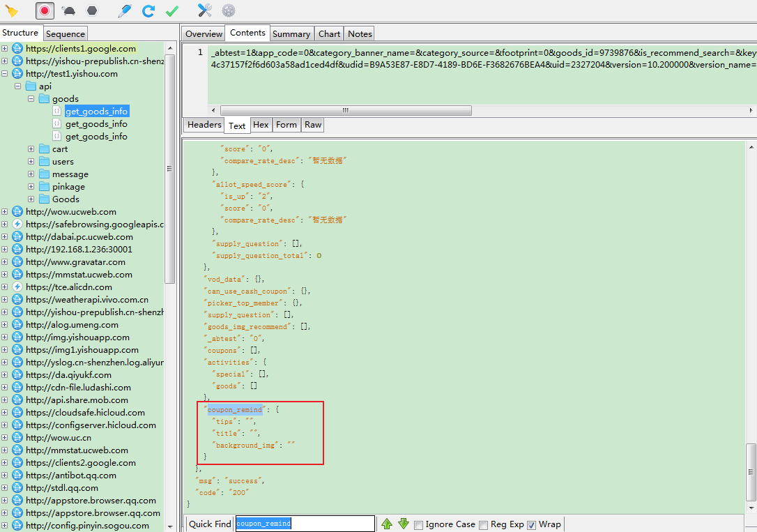
Task: Click the hexagon breakpoints icon
Action: 92,10
